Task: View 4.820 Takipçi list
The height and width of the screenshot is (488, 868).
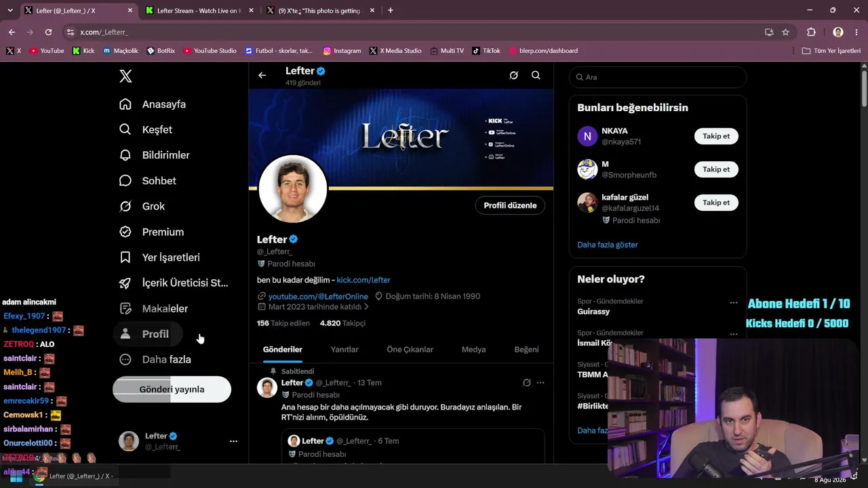Action: [342, 323]
